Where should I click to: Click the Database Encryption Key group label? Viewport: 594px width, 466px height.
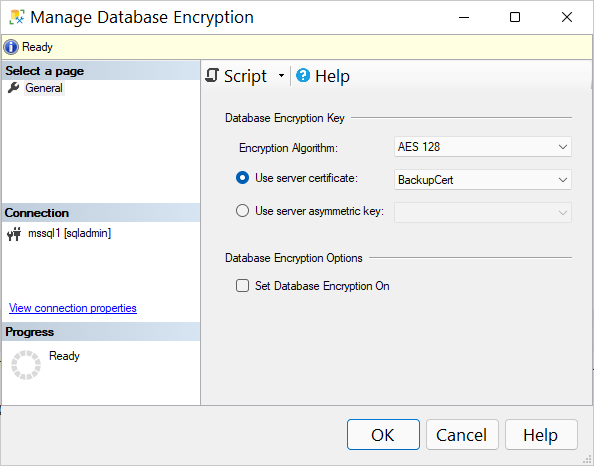coord(285,118)
